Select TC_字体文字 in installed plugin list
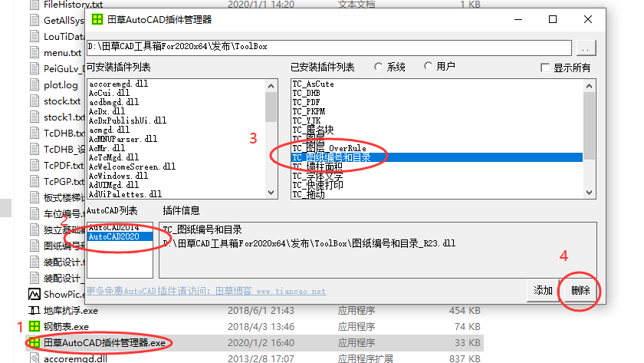 coord(317,176)
